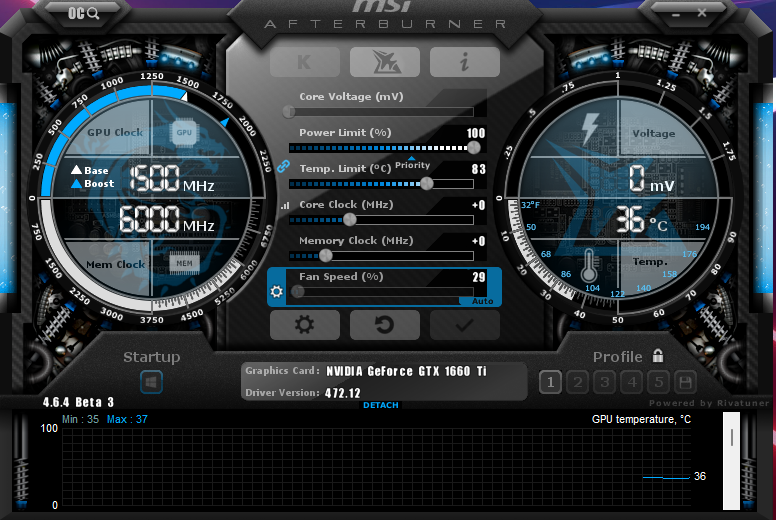Open the information i button
The height and width of the screenshot is (520, 776).
465,62
